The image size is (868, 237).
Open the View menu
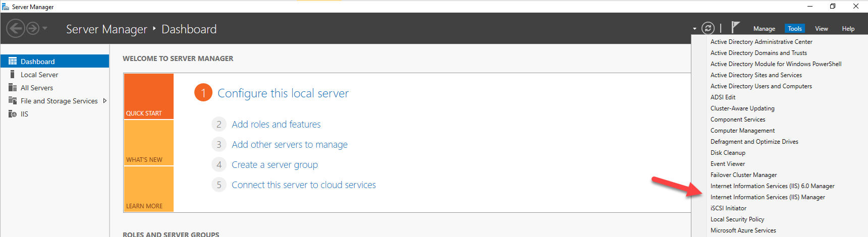[x=821, y=29]
